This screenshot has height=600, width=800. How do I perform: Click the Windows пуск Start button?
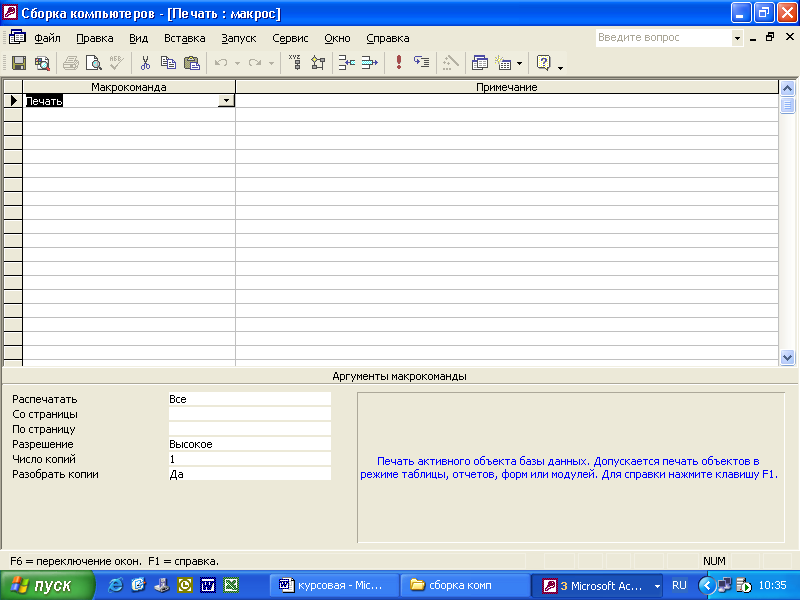(x=47, y=586)
